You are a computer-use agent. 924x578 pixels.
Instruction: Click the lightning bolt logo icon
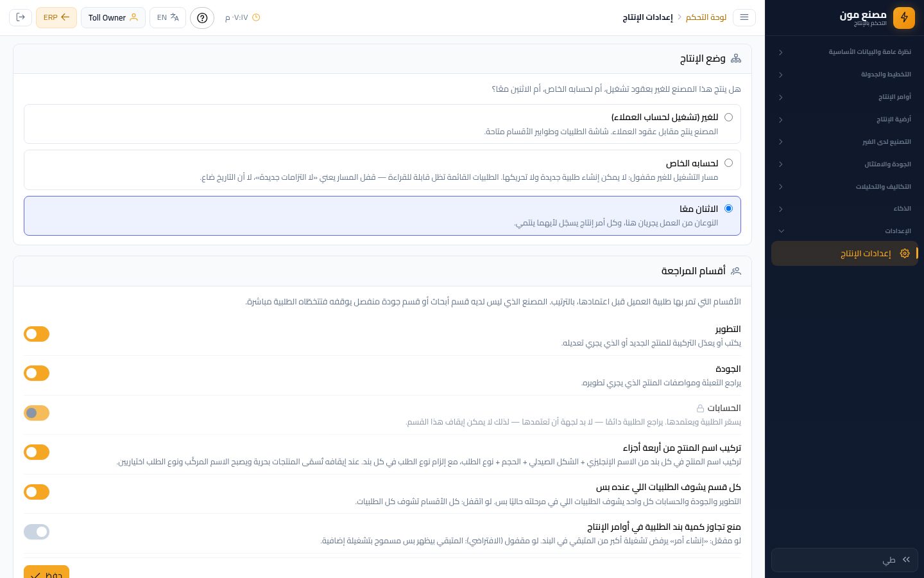[904, 17]
